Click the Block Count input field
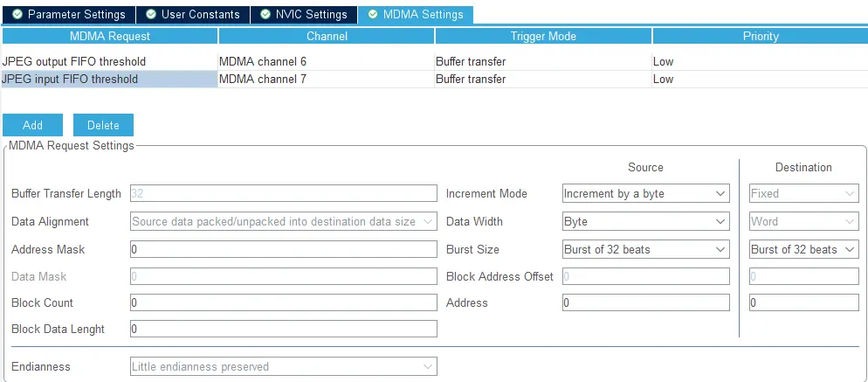The width and height of the screenshot is (868, 382). 284,302
